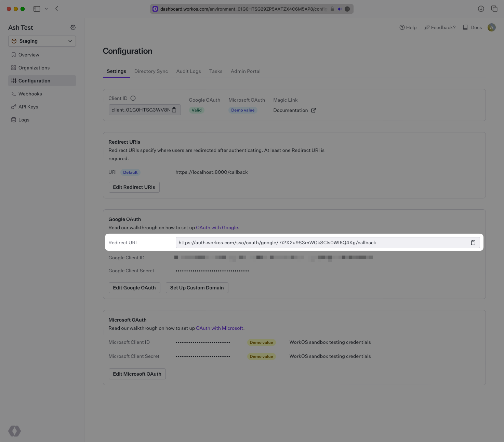This screenshot has width=504, height=442.
Task: Open the Staging environment dropdown
Action: pyautogui.click(x=42, y=41)
